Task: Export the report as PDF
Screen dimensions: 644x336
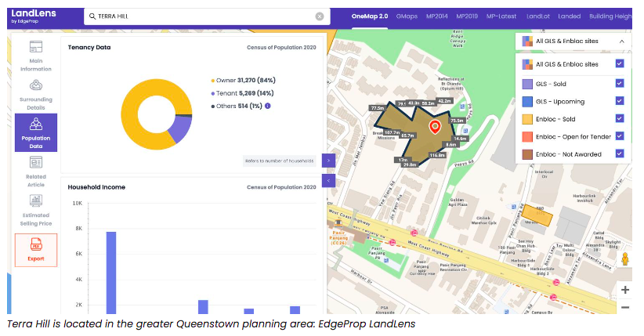Action: click(x=36, y=250)
